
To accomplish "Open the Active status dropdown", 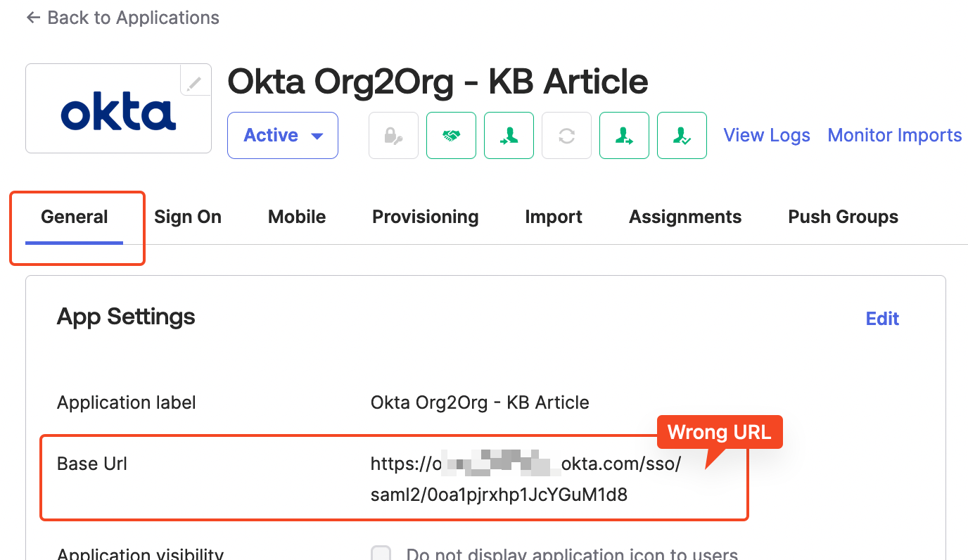I will click(283, 135).
